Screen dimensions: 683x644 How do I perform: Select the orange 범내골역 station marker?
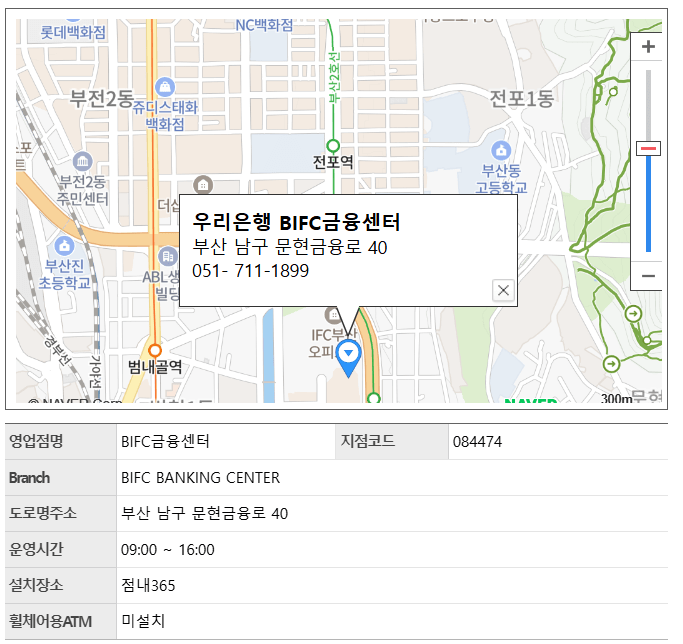(155, 350)
